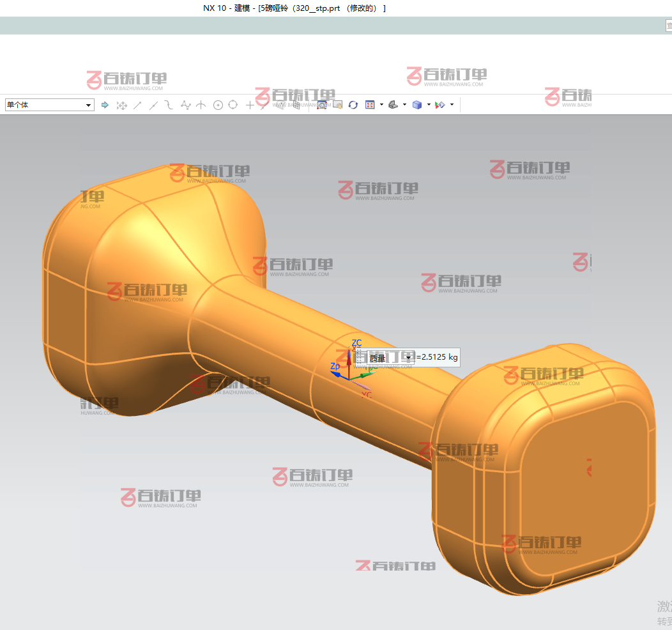The height and width of the screenshot is (630, 672).
Task: Toggle the snap point cluster icon
Action: coord(121,105)
